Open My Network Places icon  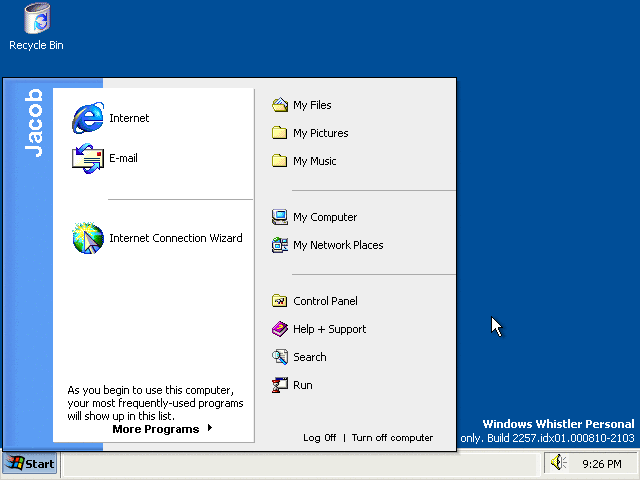click(280, 245)
